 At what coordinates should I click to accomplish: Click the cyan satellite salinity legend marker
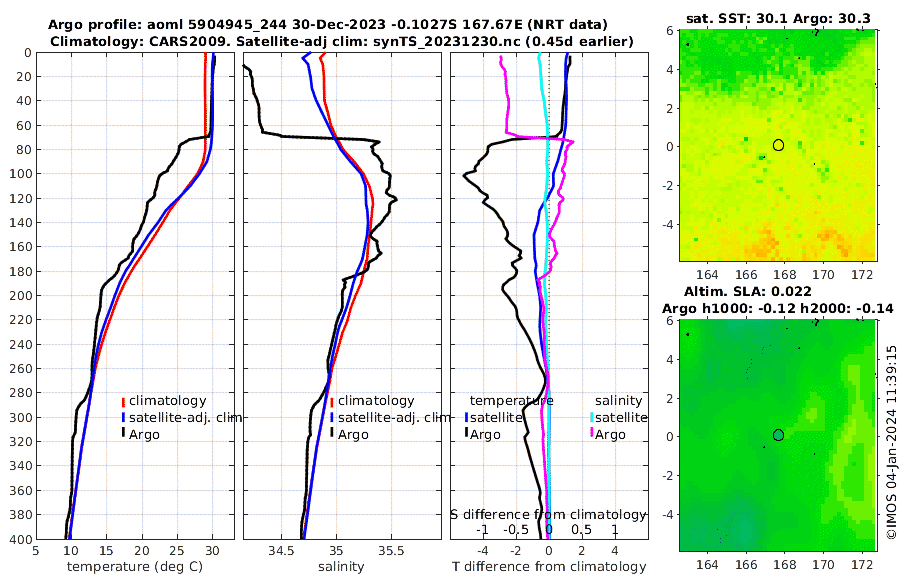coord(592,417)
